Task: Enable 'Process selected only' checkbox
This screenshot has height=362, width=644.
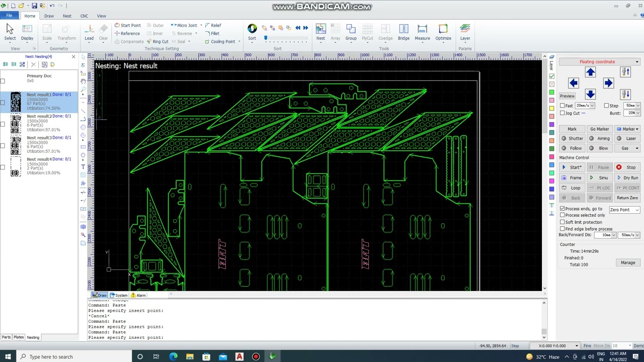Action: pyautogui.click(x=562, y=215)
